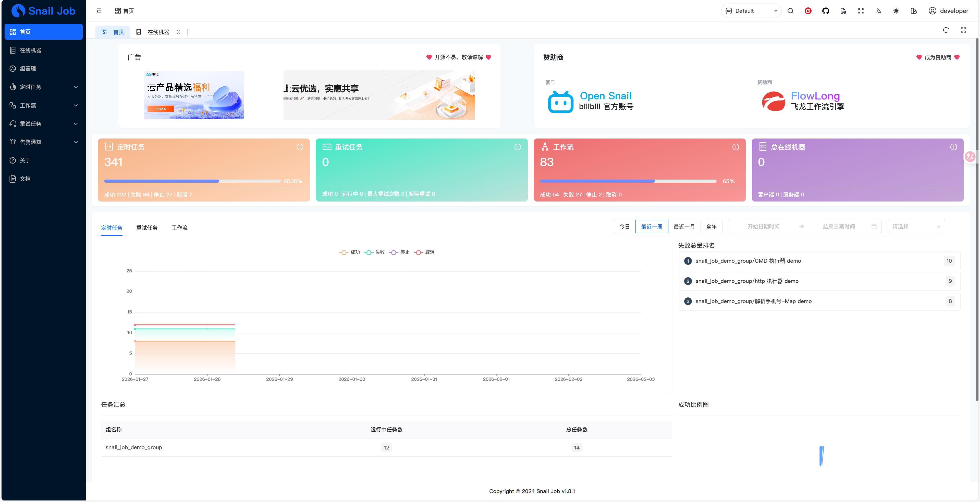Click the 成为赞助商 sponsor link

coord(937,57)
